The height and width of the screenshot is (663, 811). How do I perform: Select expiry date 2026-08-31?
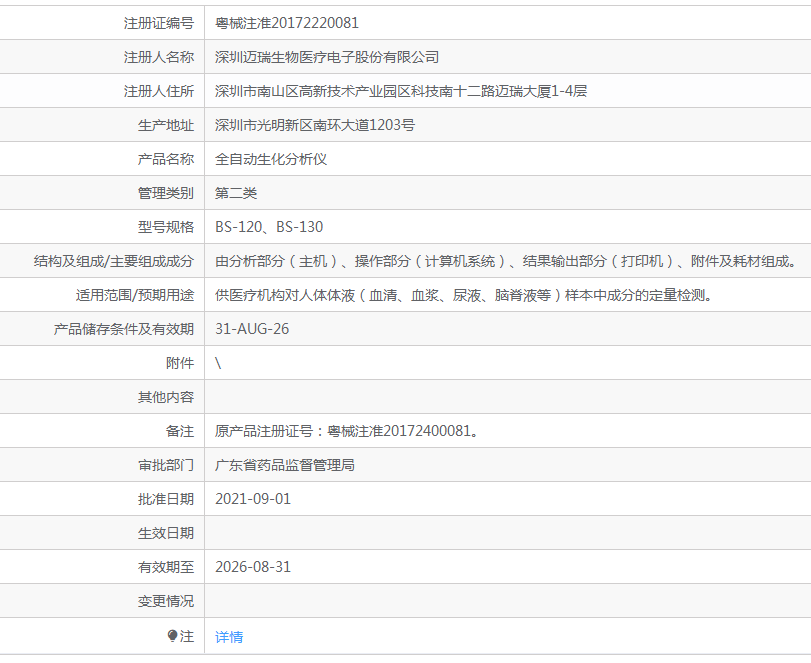(253, 567)
